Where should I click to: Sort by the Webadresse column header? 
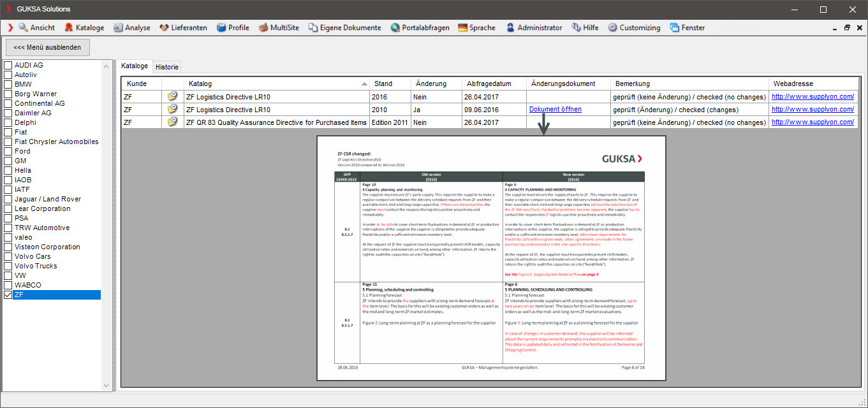click(x=813, y=84)
